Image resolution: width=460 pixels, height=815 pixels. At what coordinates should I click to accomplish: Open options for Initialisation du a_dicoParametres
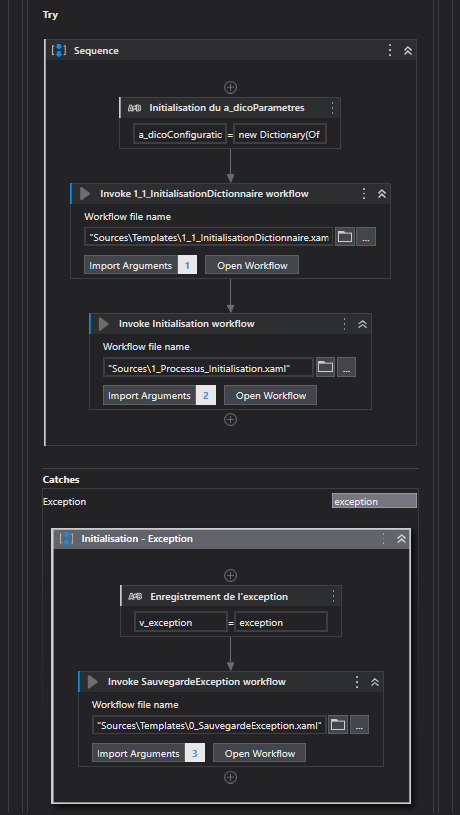click(x=333, y=108)
